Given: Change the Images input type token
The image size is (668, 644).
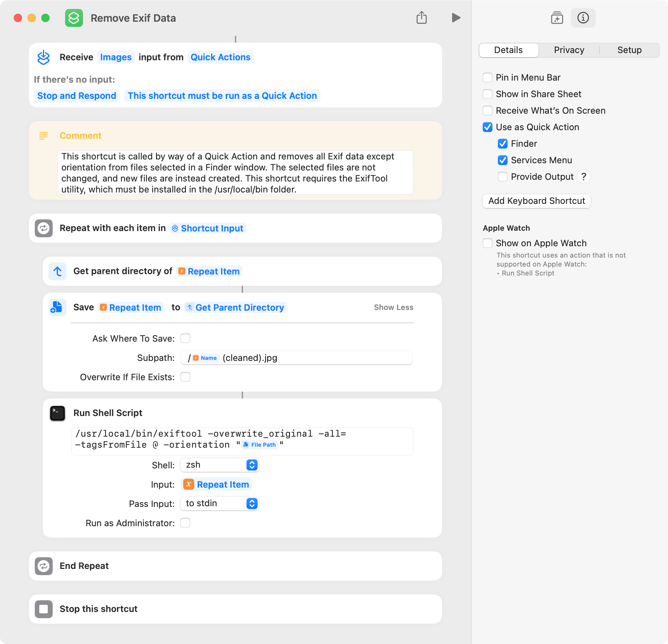Looking at the screenshot, I should 116,57.
